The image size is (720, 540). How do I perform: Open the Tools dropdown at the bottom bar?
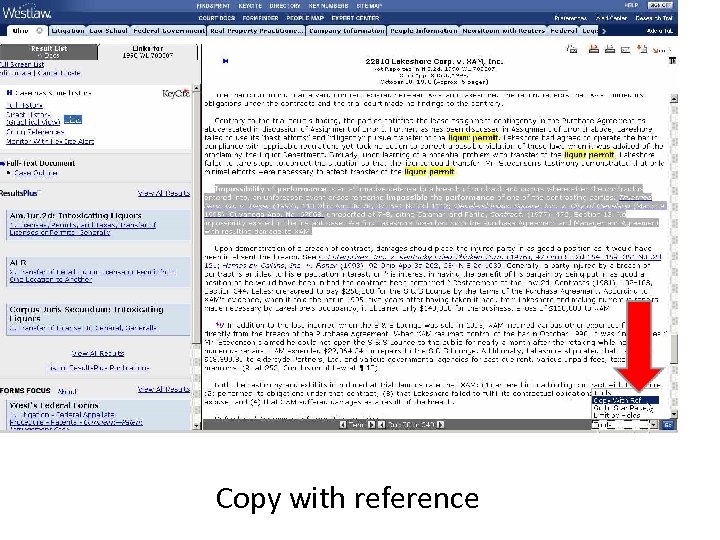coord(625,425)
